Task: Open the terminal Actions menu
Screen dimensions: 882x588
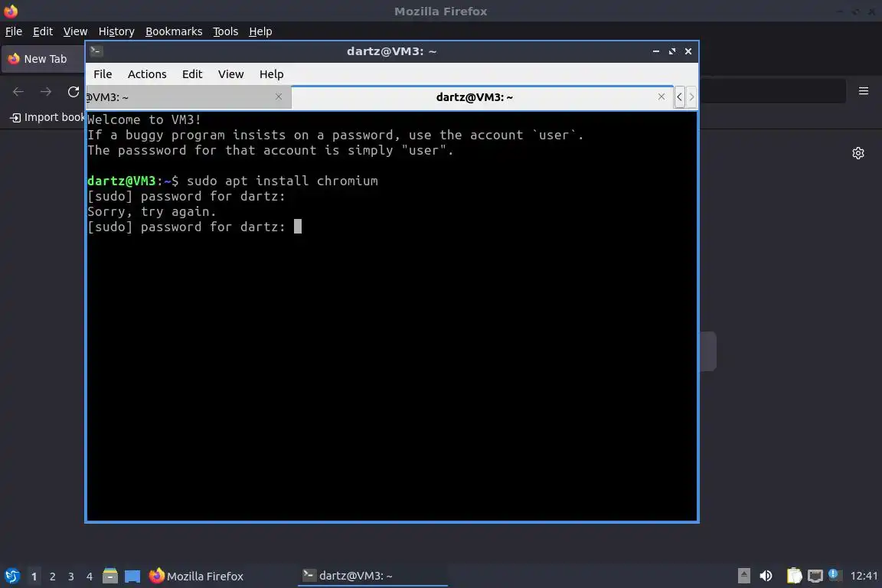Action: (147, 74)
